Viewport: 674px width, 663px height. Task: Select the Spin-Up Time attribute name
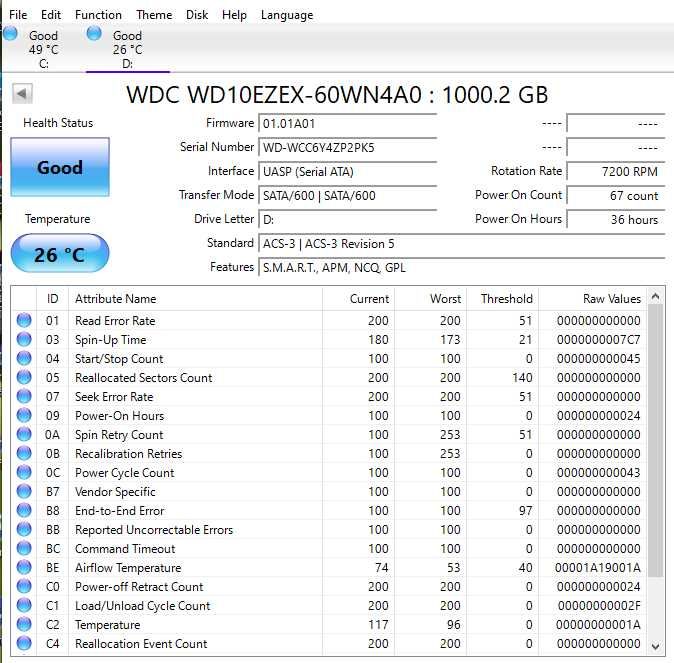pyautogui.click(x=110, y=340)
